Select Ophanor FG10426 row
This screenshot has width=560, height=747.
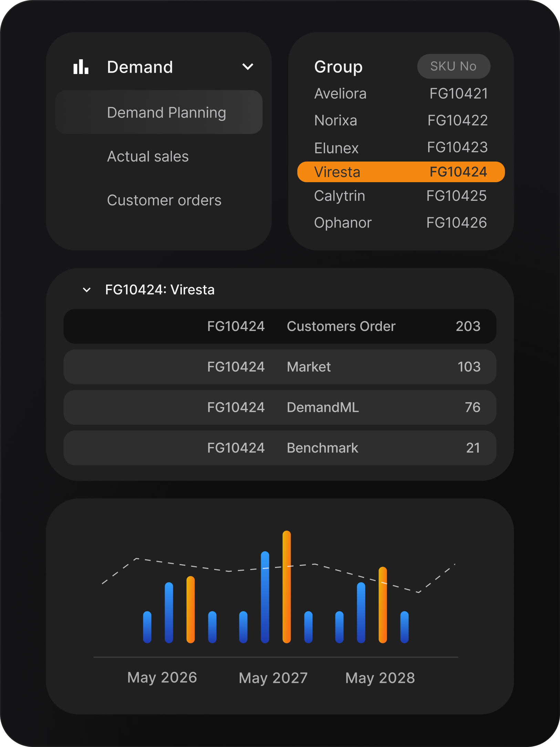point(401,223)
